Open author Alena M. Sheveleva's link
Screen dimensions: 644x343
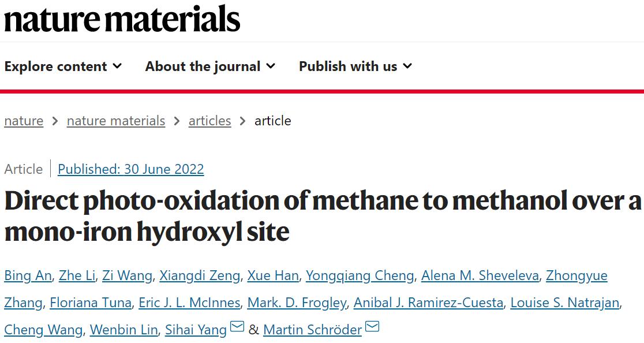tap(480, 275)
